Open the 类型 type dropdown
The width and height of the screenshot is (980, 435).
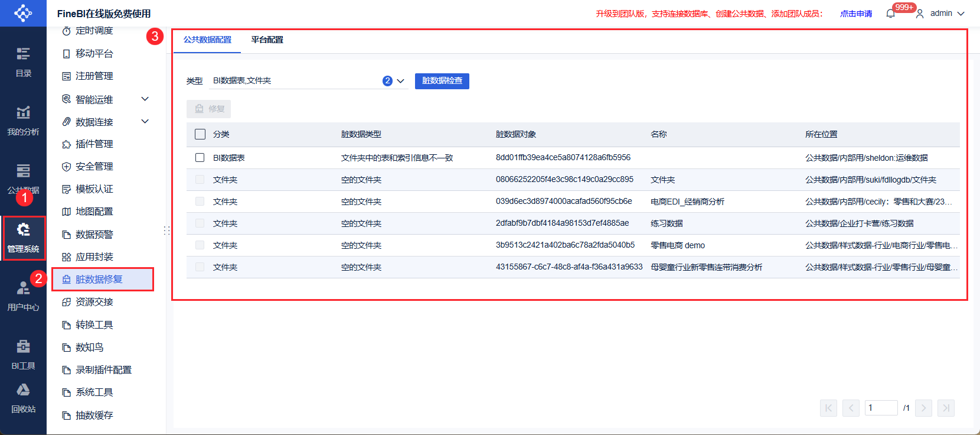(309, 81)
